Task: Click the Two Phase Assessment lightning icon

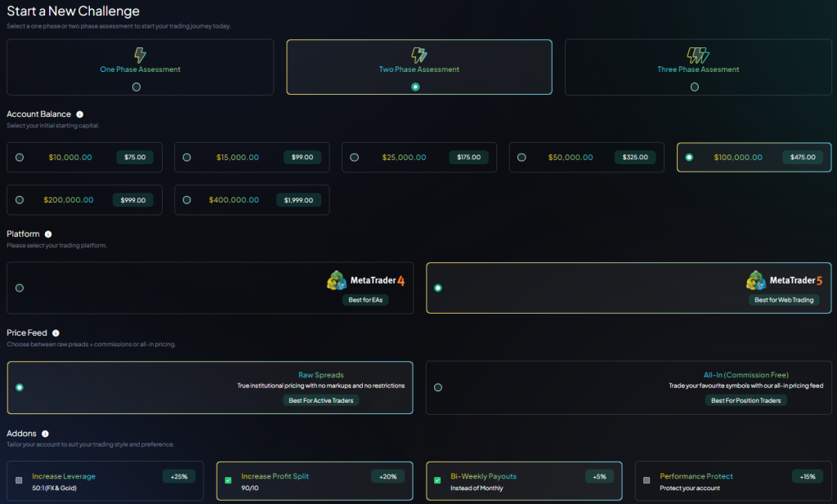Action: tap(418, 56)
